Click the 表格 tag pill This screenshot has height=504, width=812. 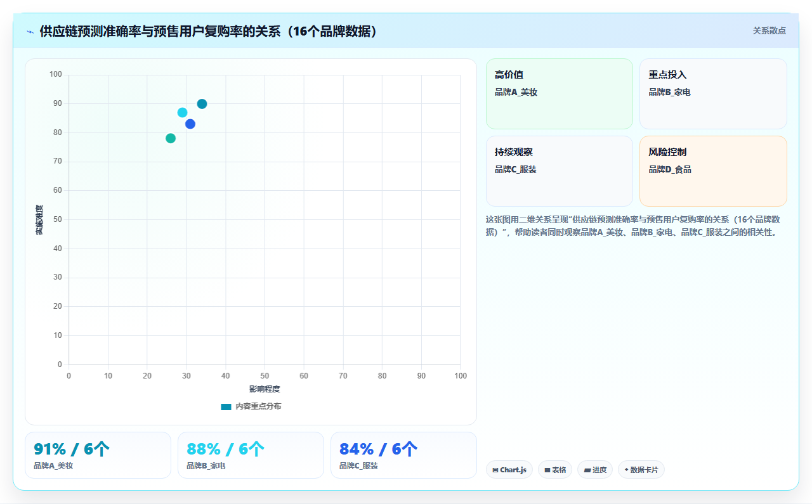pyautogui.click(x=555, y=470)
